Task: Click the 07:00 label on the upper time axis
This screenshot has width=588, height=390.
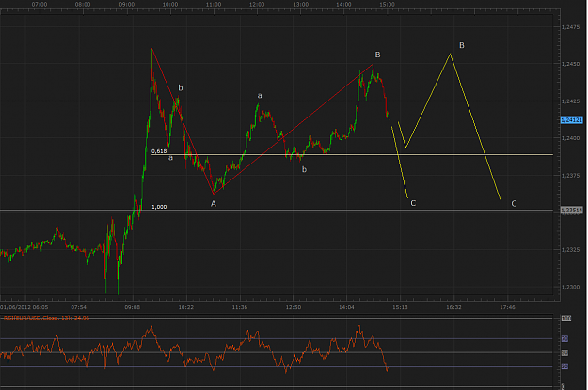Action: (x=40, y=5)
